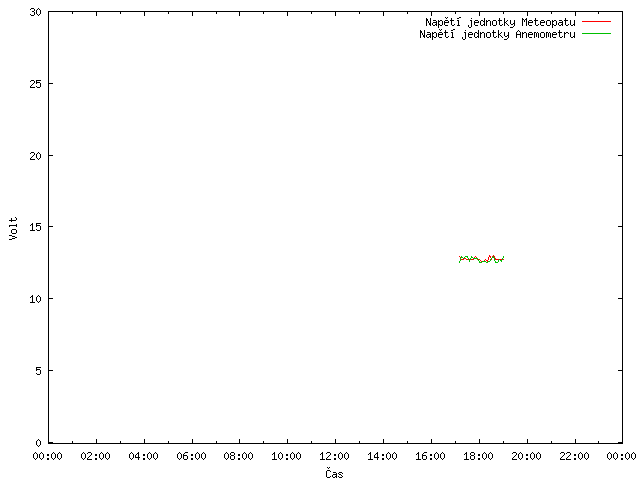Click the x-axis tick label 04:00
This screenshot has height=480, width=640.
(x=143, y=456)
